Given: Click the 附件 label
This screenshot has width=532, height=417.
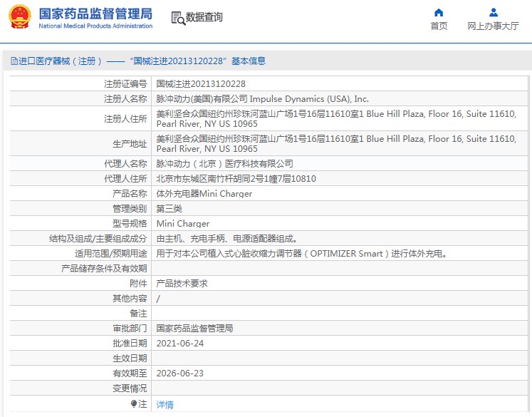Looking at the screenshot, I should click(138, 284).
